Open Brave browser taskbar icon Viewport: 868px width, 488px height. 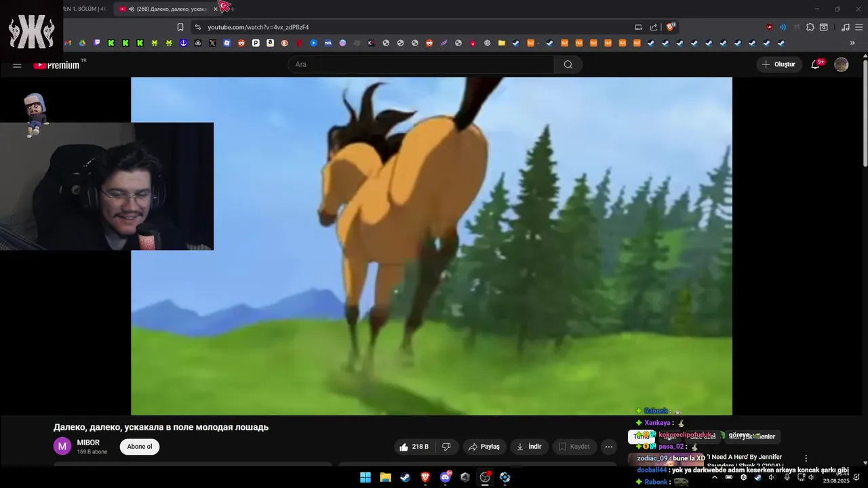pyautogui.click(x=425, y=477)
